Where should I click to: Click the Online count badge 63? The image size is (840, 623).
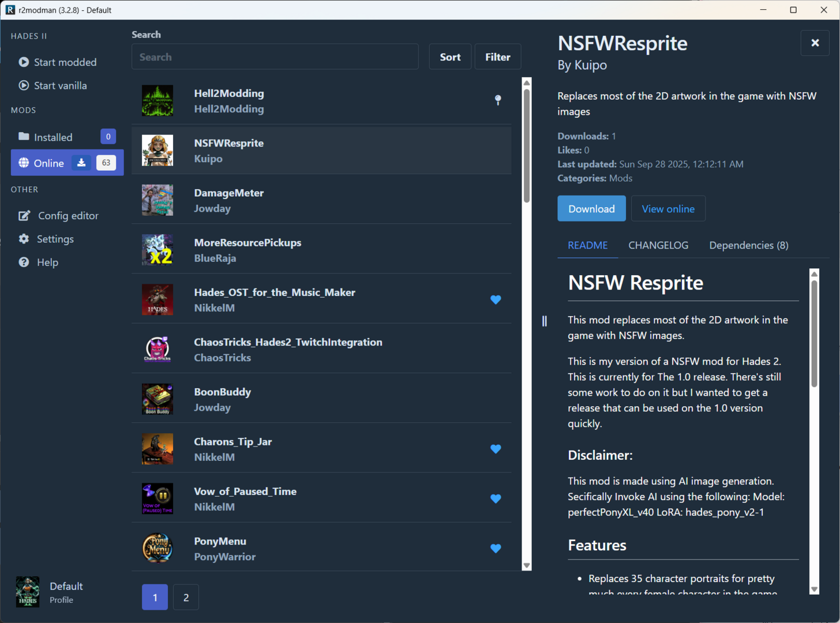(x=106, y=163)
